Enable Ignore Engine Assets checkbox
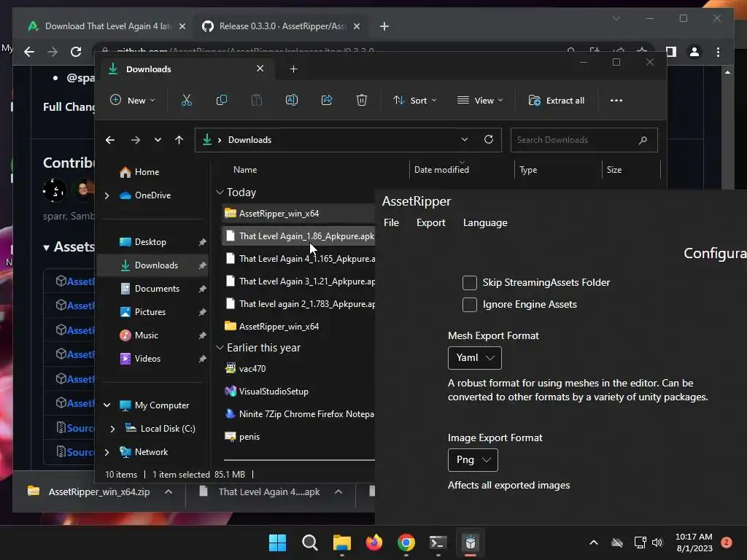 coord(470,304)
